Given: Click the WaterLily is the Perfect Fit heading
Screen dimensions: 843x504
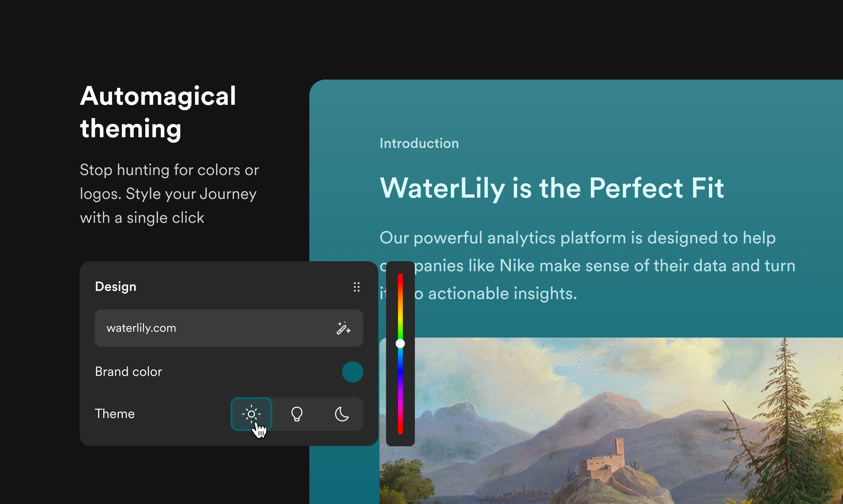Looking at the screenshot, I should 551,188.
